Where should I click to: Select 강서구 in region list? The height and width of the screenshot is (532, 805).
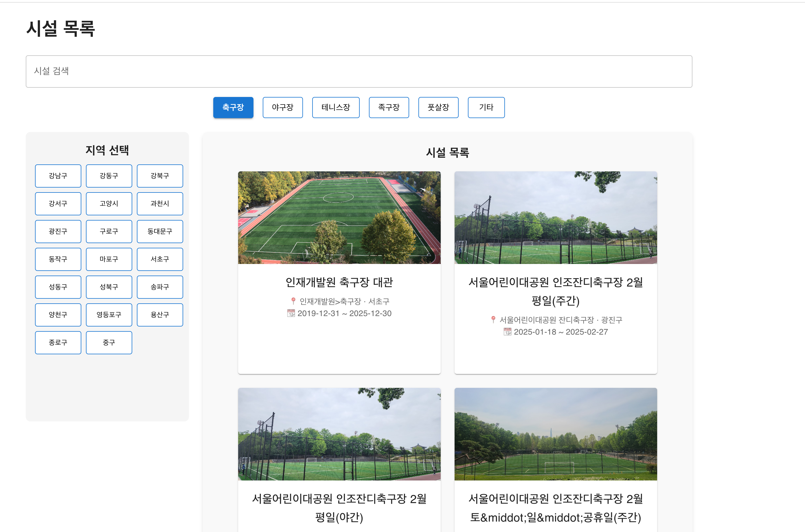click(x=58, y=203)
